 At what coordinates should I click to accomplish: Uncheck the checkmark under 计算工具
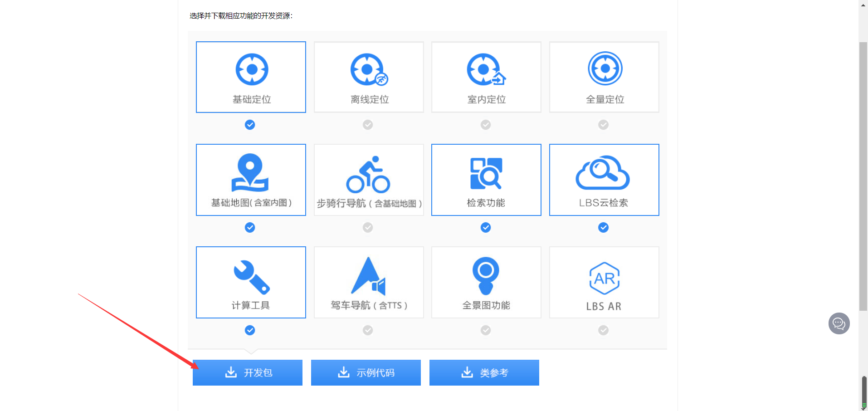click(250, 330)
